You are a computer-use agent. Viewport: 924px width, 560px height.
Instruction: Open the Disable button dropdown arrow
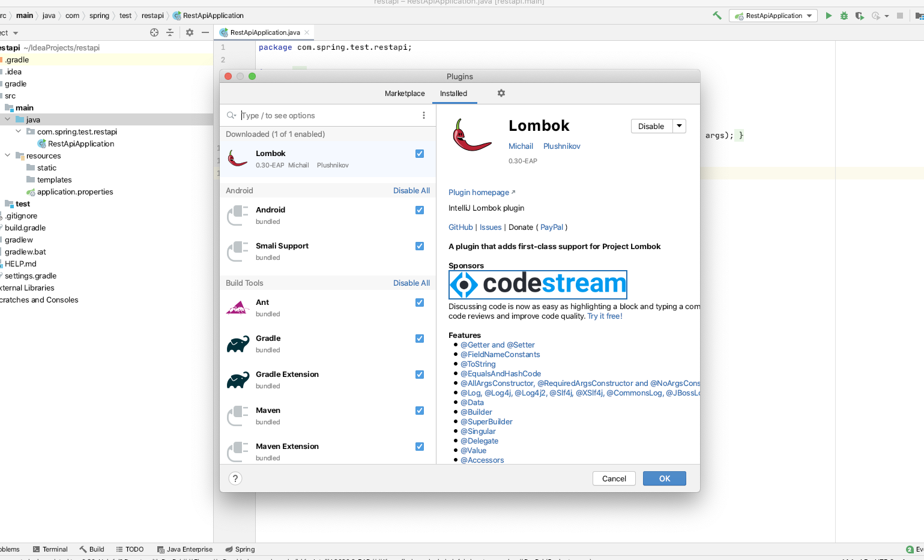click(x=679, y=126)
